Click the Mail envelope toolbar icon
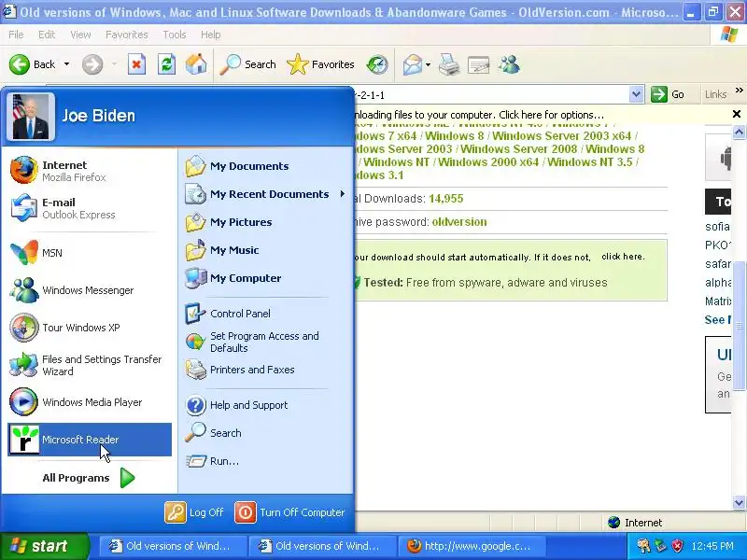 412,64
